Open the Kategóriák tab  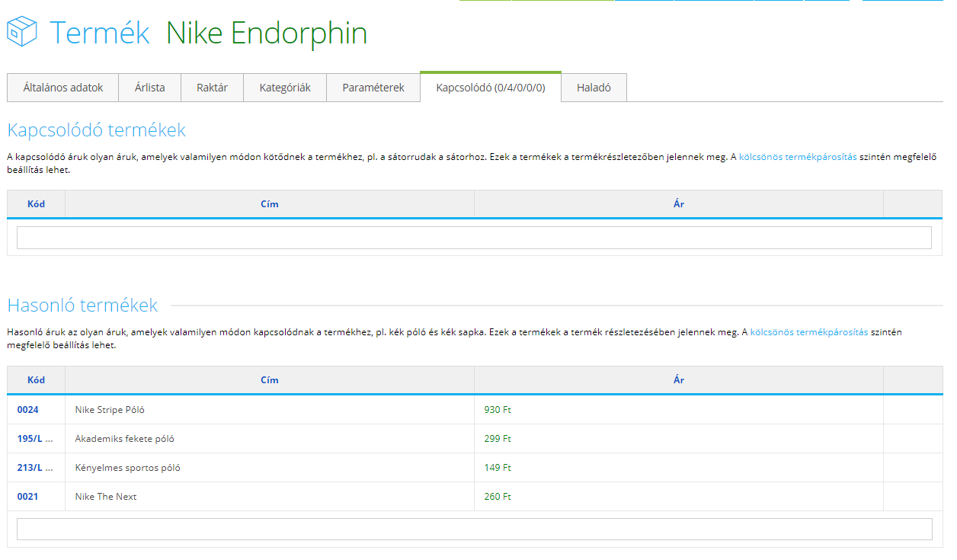click(285, 88)
